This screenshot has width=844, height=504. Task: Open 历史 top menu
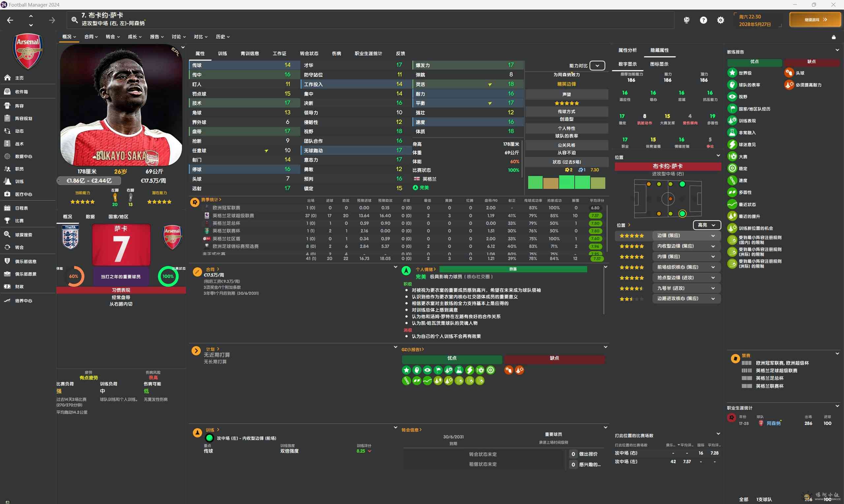coord(223,37)
